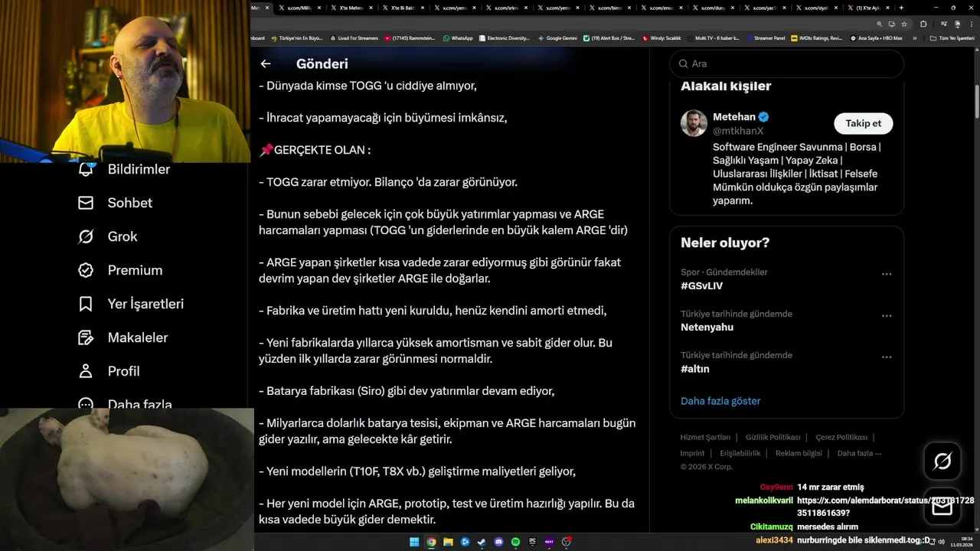Open the x.com link in melankolikvarli's chat message
Screen dimensions: 980x551
[x=886, y=506]
